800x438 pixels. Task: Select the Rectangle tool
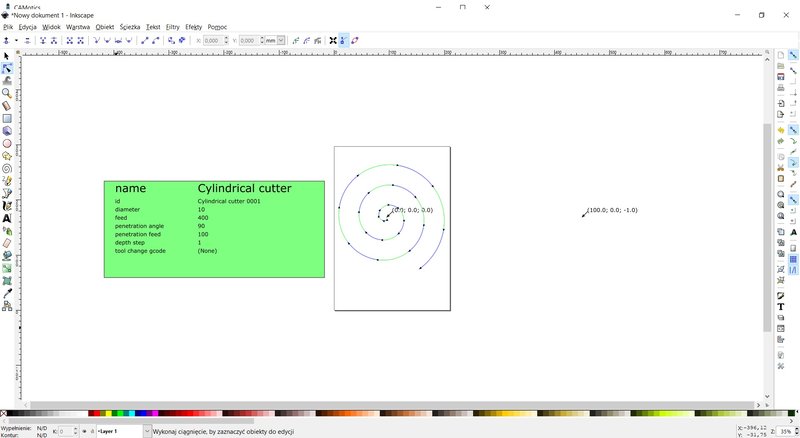point(7,118)
